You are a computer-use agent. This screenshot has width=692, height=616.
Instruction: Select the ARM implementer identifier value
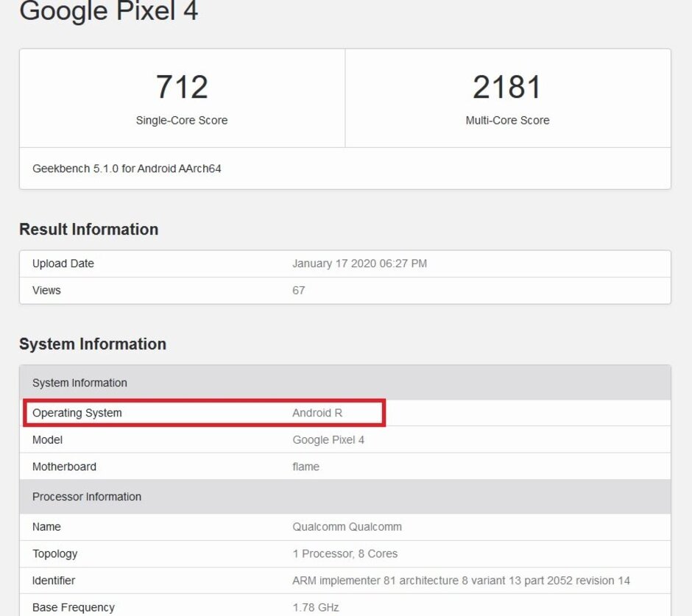[461, 581]
